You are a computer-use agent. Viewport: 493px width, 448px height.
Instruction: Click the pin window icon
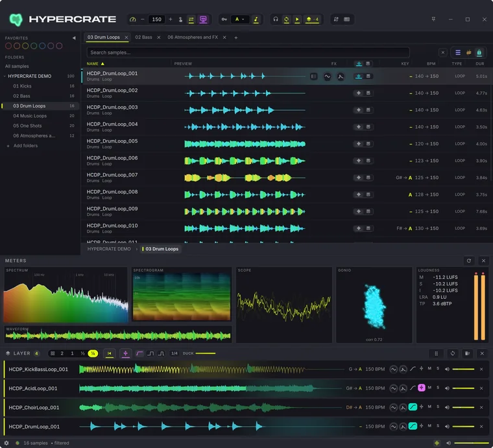click(x=433, y=19)
